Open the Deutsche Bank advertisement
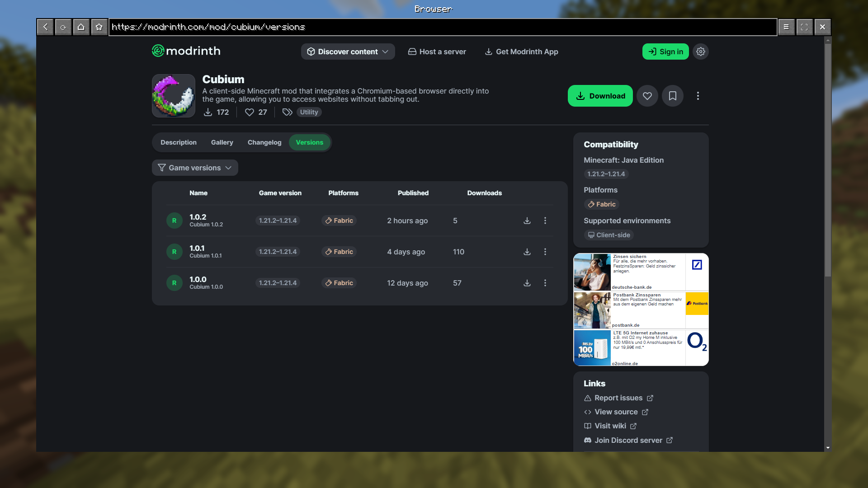 [641, 272]
